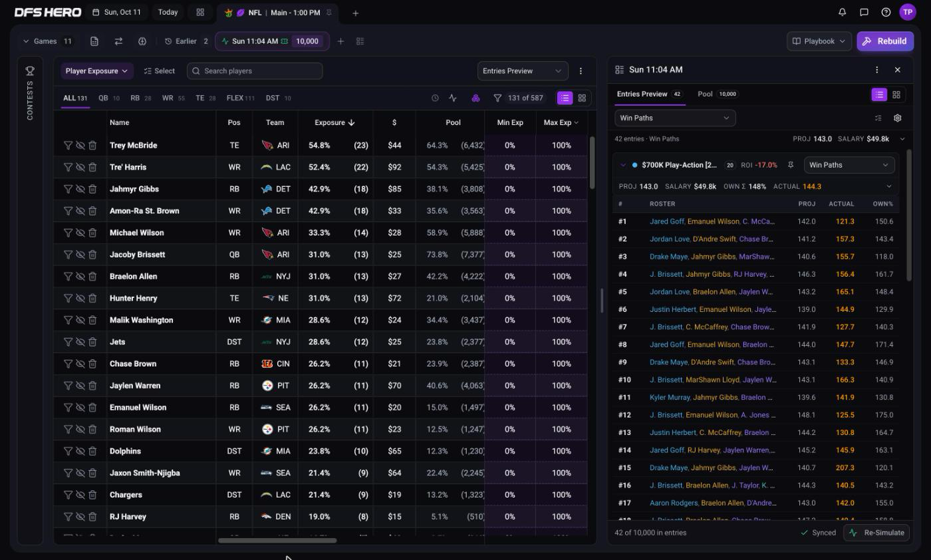The image size is (931, 560).
Task: Open the document icon next to Games
Action: [94, 41]
